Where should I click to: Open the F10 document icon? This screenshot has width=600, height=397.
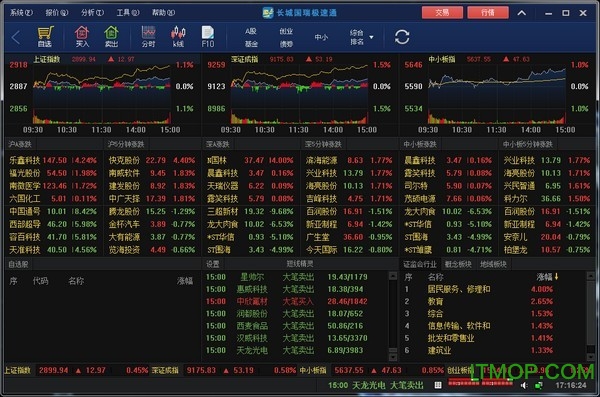208,37
